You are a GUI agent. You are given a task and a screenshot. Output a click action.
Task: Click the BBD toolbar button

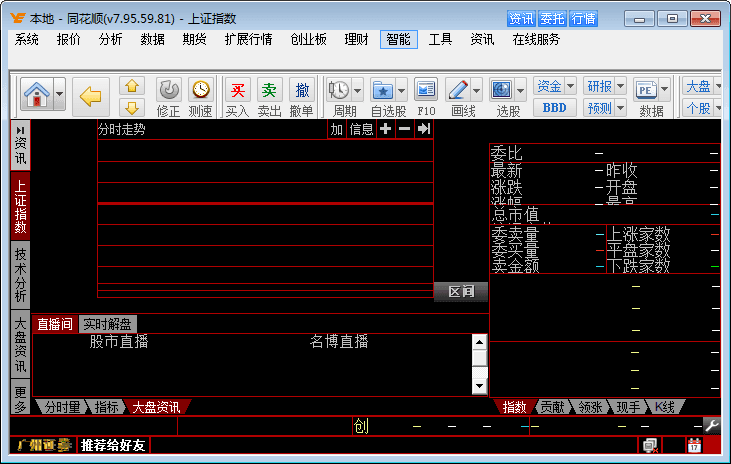click(x=554, y=108)
